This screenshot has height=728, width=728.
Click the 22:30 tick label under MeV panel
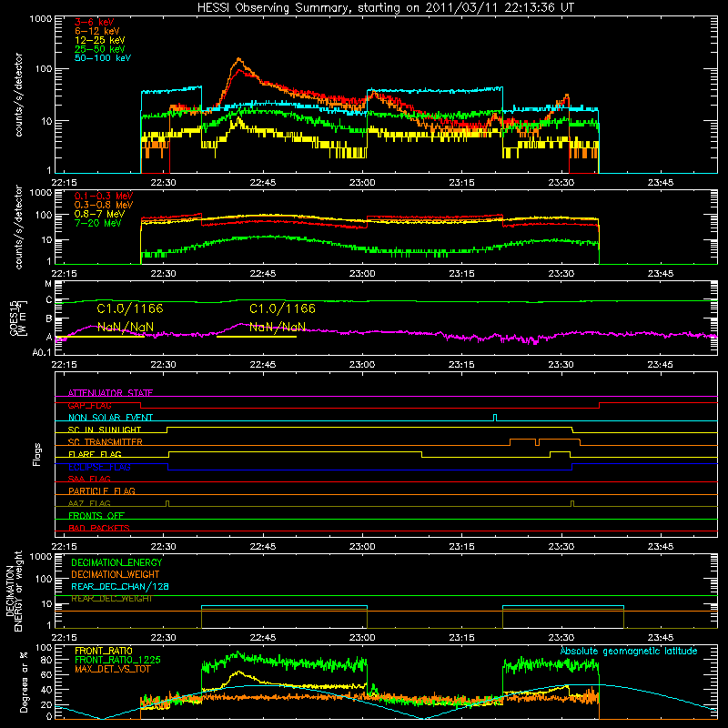click(164, 274)
